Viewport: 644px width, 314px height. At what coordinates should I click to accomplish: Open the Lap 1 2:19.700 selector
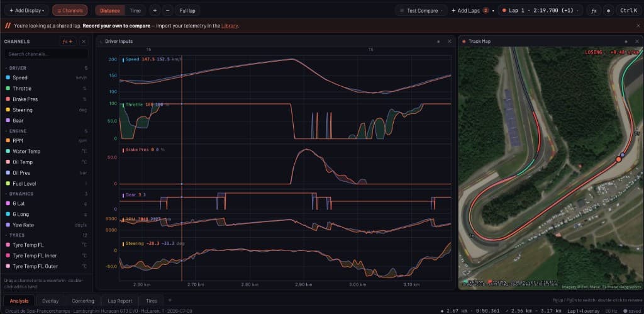pyautogui.click(x=540, y=11)
